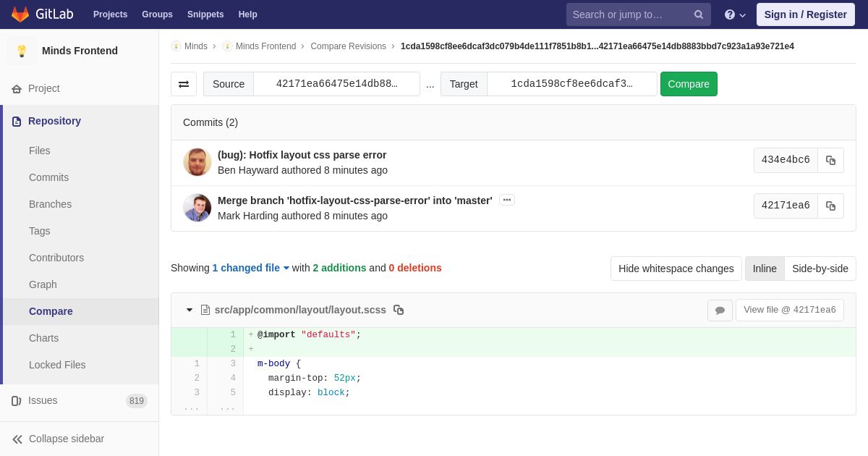Switch to Side-by-side diff view
Image resolution: width=868 pixels, height=456 pixels.
coord(820,269)
